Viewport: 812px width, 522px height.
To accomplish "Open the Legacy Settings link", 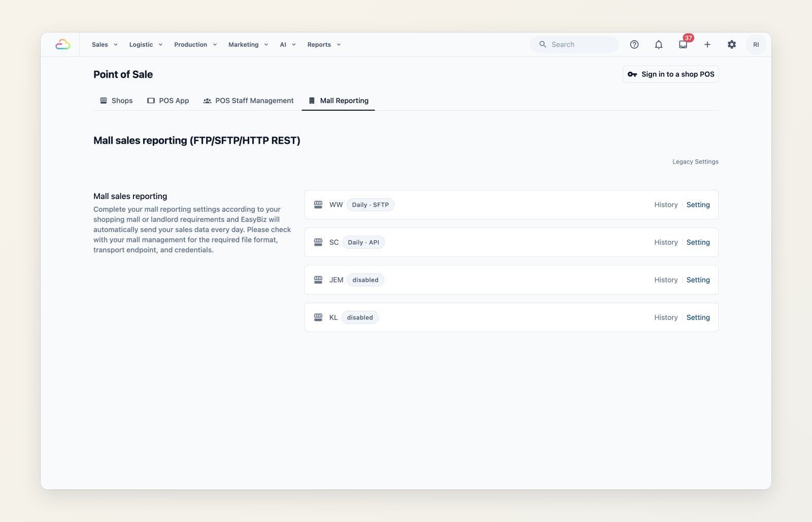I will pyautogui.click(x=695, y=161).
